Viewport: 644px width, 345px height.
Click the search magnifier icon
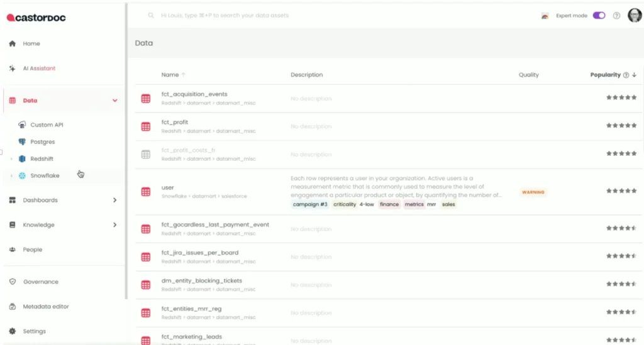151,15
